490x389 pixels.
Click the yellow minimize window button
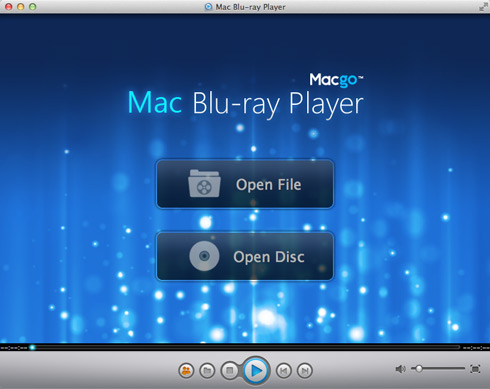pyautogui.click(x=21, y=7)
